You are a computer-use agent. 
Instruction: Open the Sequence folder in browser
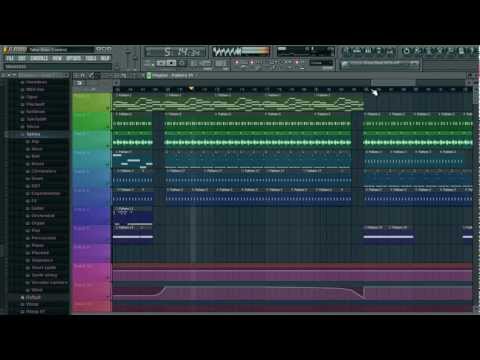click(42, 260)
